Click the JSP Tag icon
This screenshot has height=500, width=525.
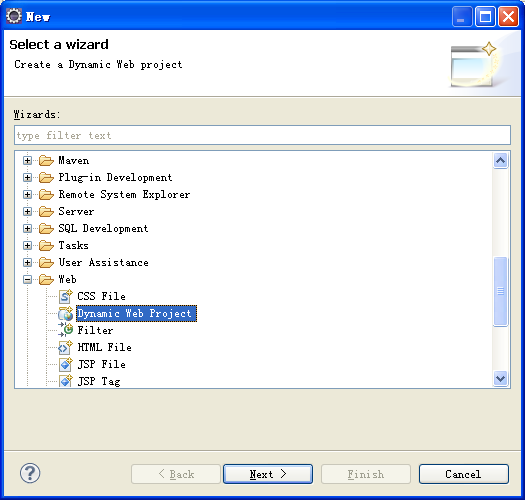[65, 381]
